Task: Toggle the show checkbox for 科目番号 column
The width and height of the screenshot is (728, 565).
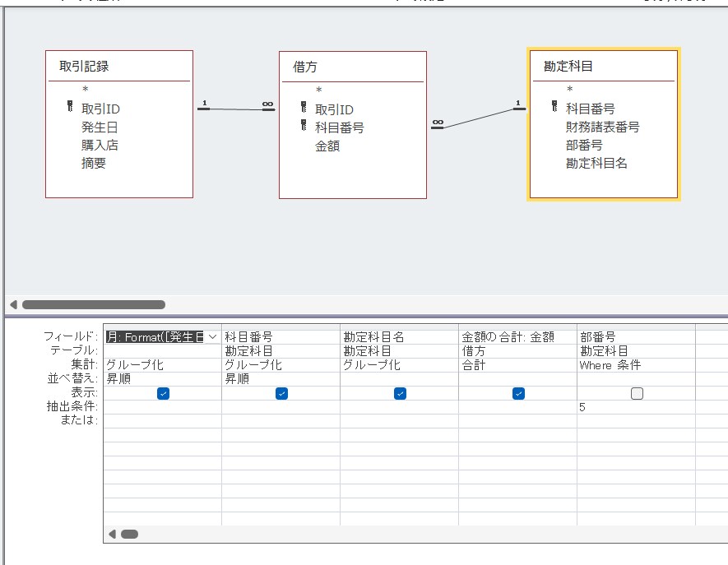Action: (x=281, y=393)
